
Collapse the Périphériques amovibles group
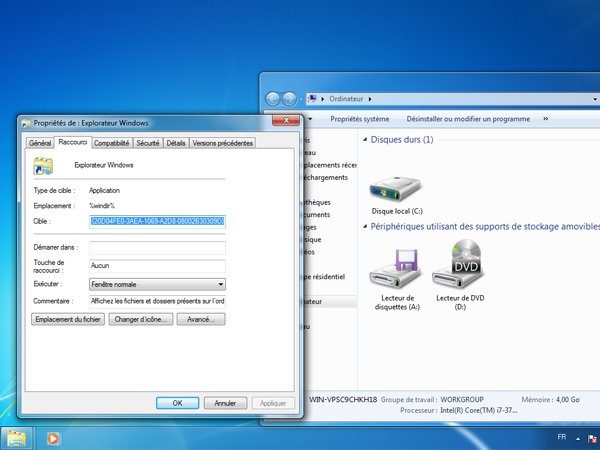click(x=365, y=227)
